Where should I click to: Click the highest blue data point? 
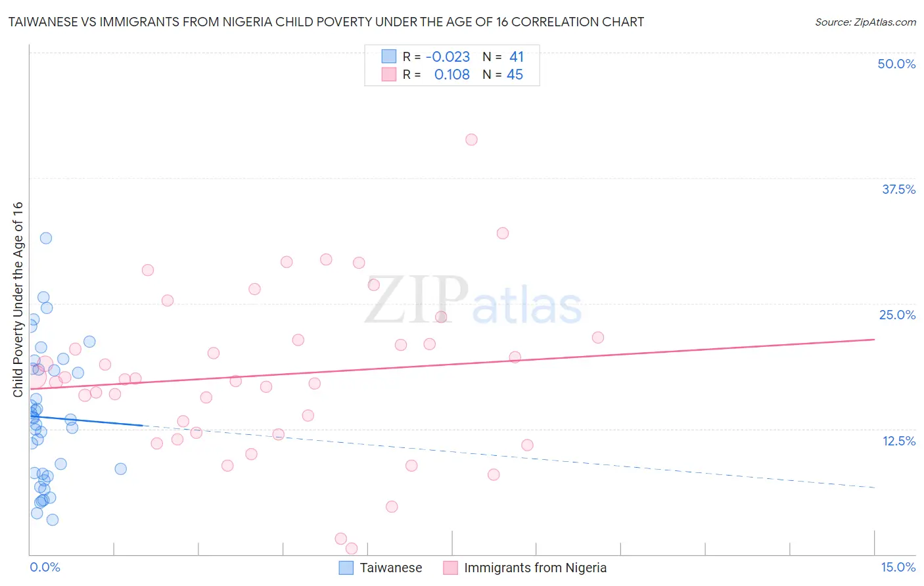pos(46,238)
